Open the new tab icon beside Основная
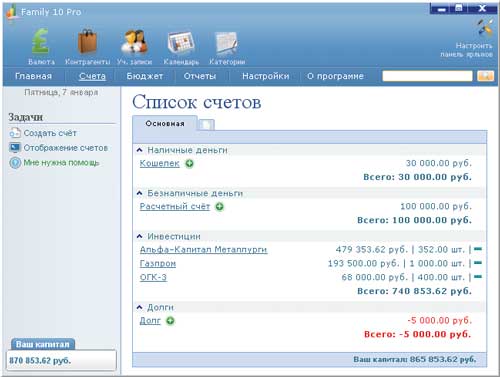The image size is (500, 377). 207,125
